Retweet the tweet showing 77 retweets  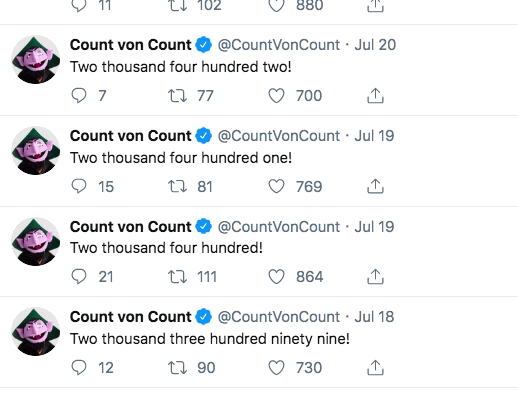(x=177, y=96)
